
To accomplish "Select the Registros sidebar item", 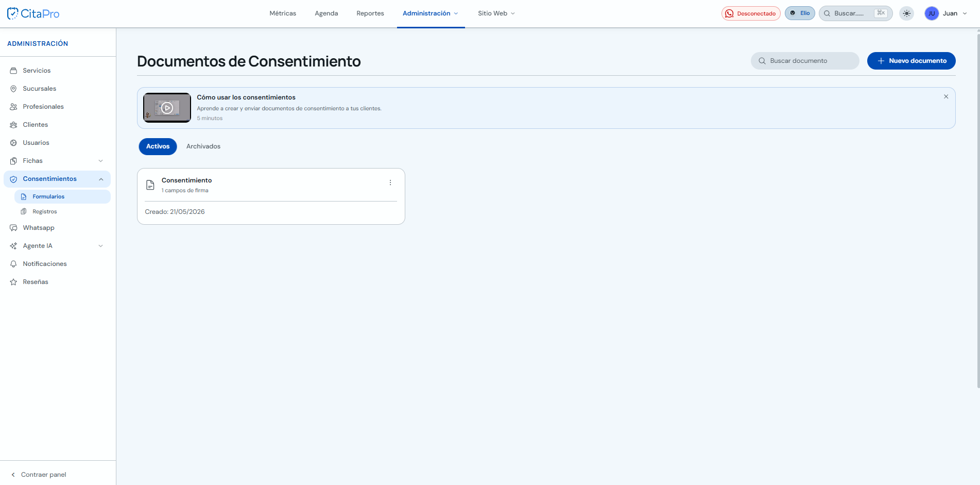I will coord(62,212).
